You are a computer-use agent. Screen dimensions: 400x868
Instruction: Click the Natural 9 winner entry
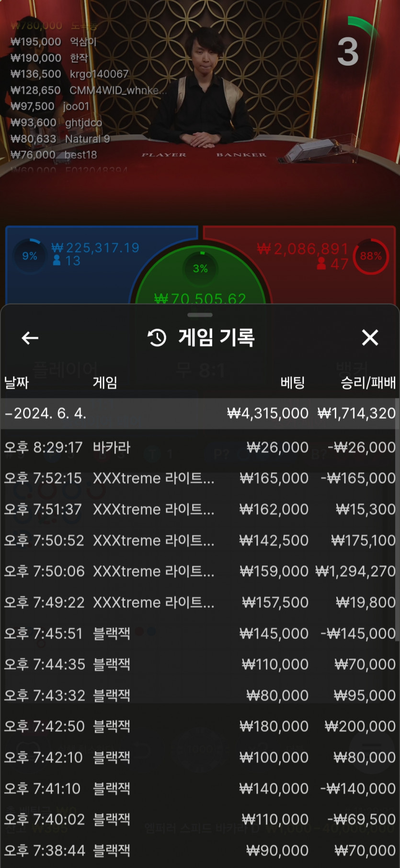tap(60, 139)
